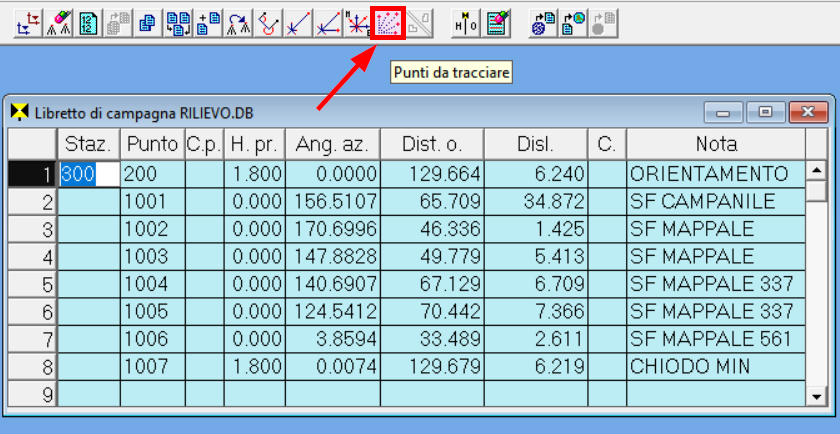Select the angle cell 170.6996

pyautogui.click(x=333, y=229)
